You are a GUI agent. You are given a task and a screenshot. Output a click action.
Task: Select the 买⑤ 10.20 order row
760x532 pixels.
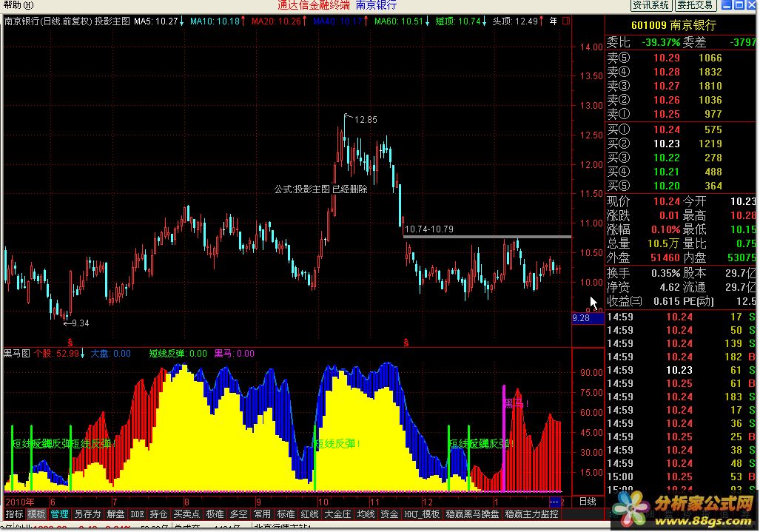pyautogui.click(x=681, y=186)
